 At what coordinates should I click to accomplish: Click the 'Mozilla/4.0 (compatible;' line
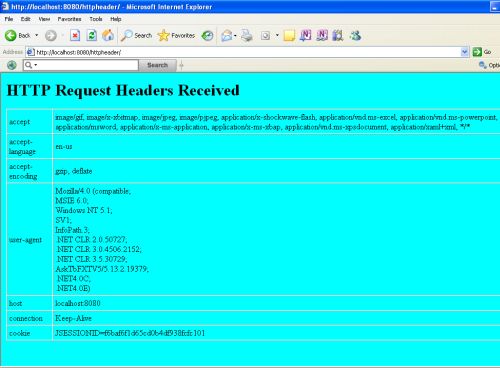pyautogui.click(x=93, y=191)
